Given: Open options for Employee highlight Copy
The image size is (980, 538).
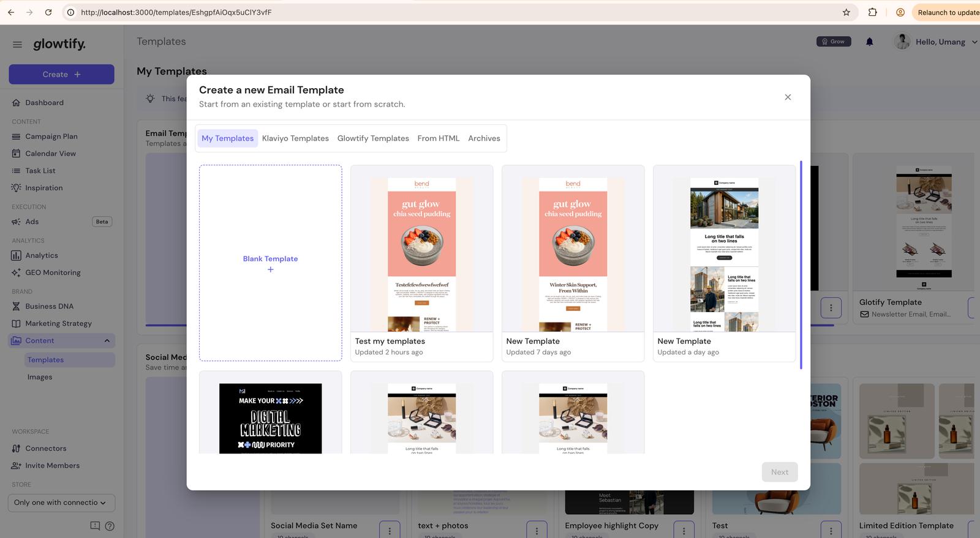Looking at the screenshot, I should 684,530.
